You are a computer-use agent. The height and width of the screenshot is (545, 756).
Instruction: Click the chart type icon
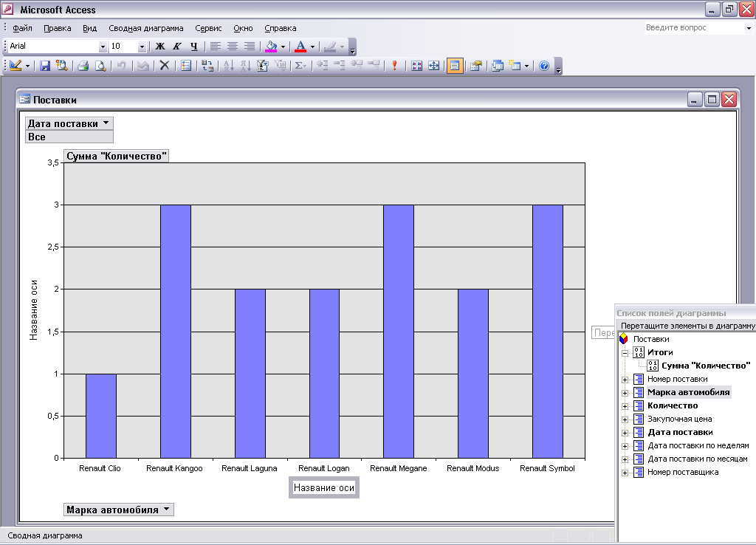(x=186, y=66)
